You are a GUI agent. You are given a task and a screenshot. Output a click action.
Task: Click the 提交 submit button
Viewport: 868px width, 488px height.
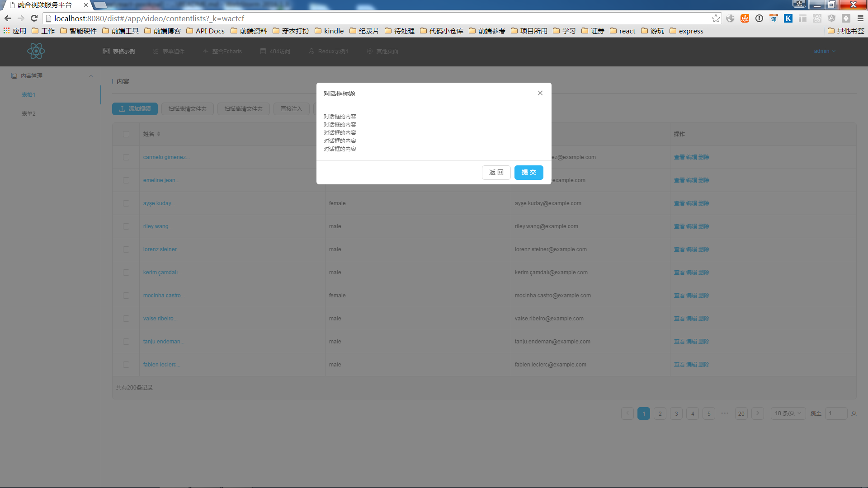tap(528, 172)
